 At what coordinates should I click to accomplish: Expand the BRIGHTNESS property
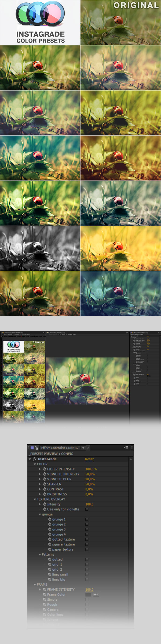click(x=40, y=494)
